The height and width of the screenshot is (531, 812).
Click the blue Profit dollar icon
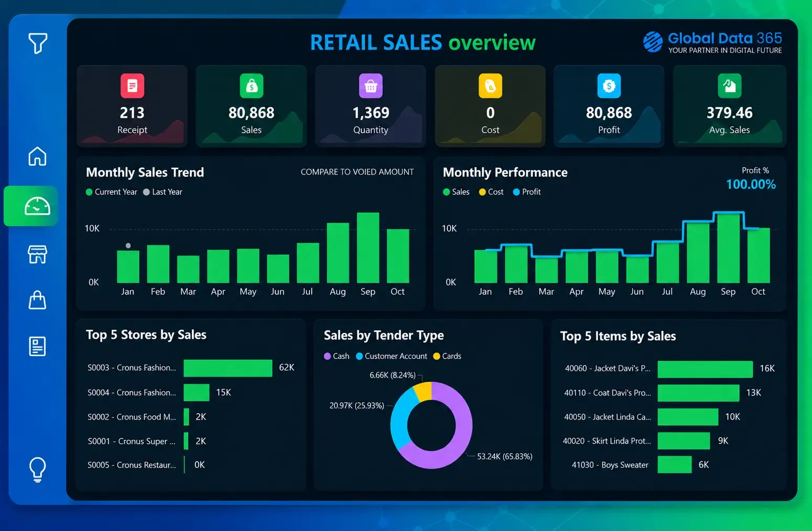609,86
